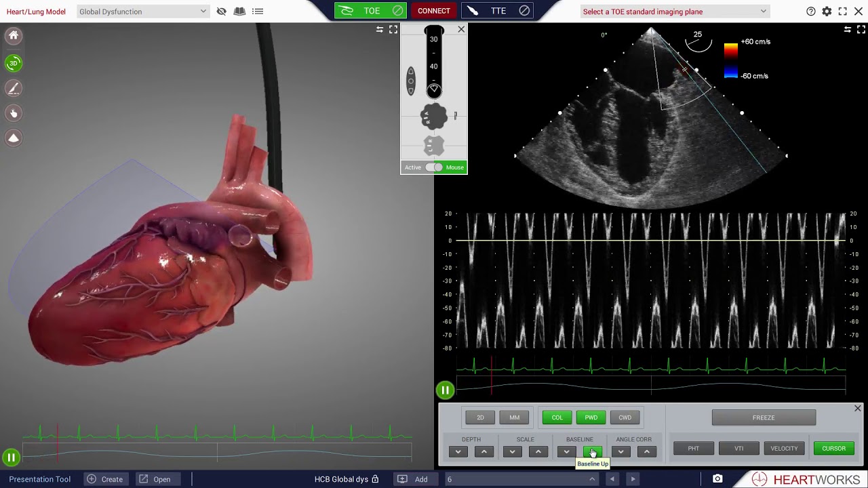The height and width of the screenshot is (488, 868).
Task: Move BASELINE down
Action: point(566,451)
